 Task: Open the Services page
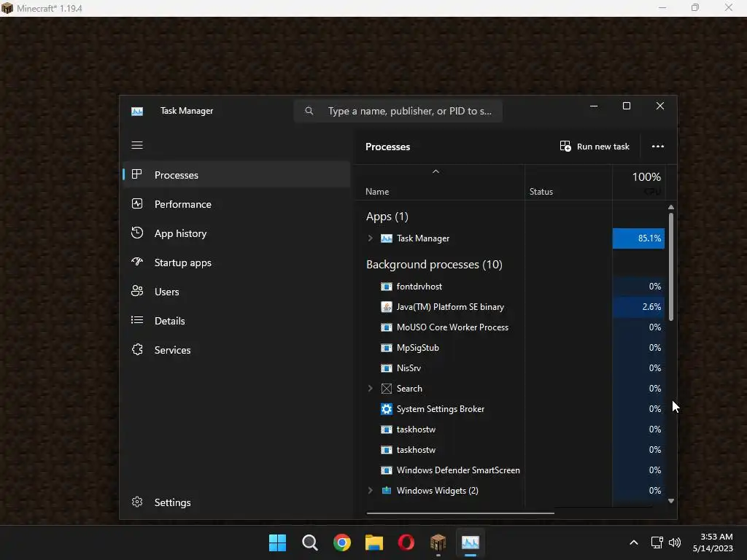pyautogui.click(x=236, y=350)
